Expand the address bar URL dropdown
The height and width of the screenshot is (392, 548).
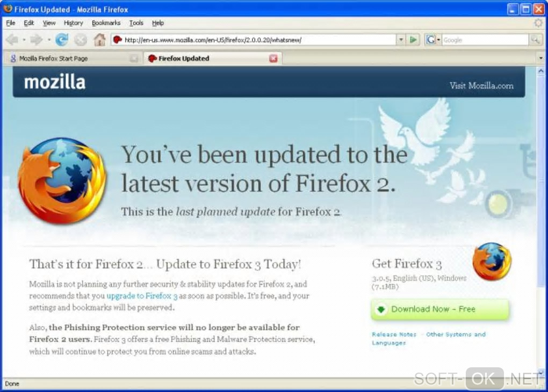point(401,40)
